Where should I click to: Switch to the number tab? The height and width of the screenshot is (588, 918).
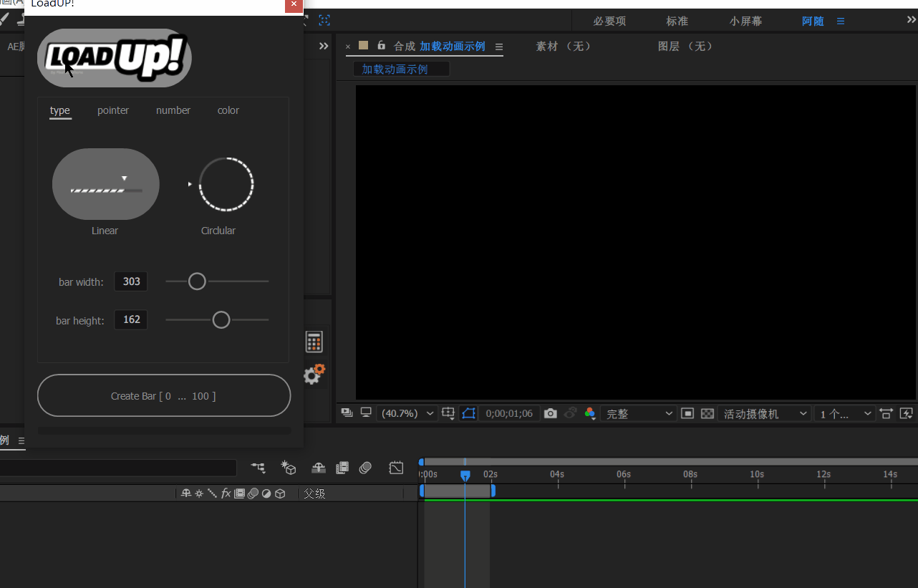tap(173, 110)
